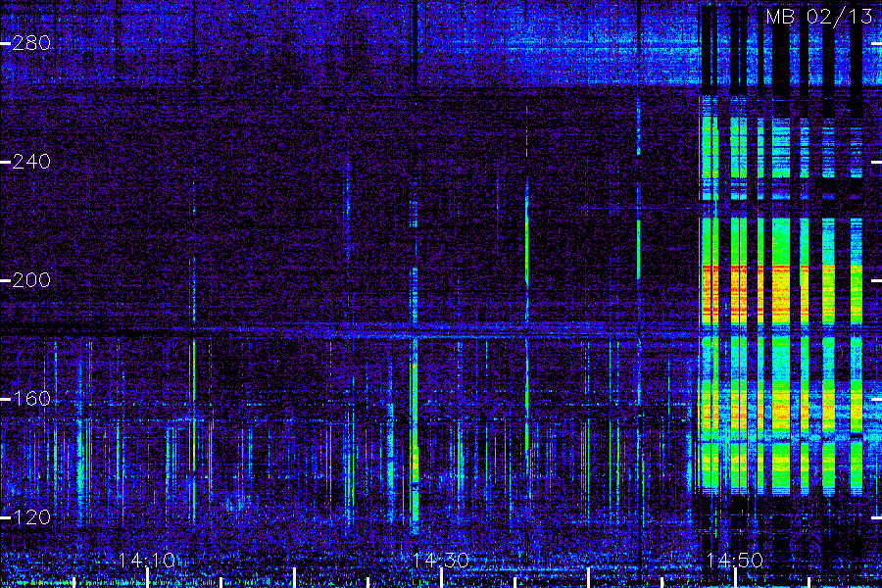
Task: Click the 14:50 time axis label
Action: [734, 560]
